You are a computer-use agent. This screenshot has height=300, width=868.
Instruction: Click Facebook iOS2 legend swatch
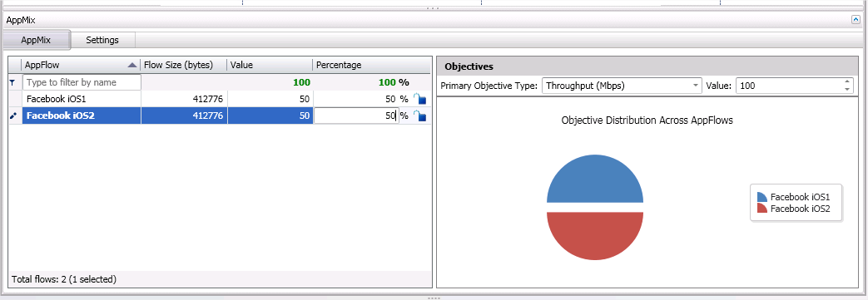[x=761, y=209]
